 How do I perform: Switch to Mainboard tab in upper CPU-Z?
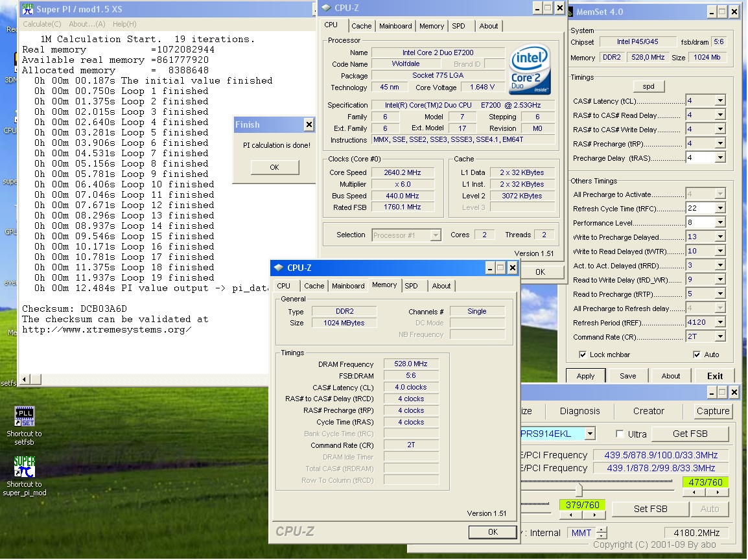point(395,26)
